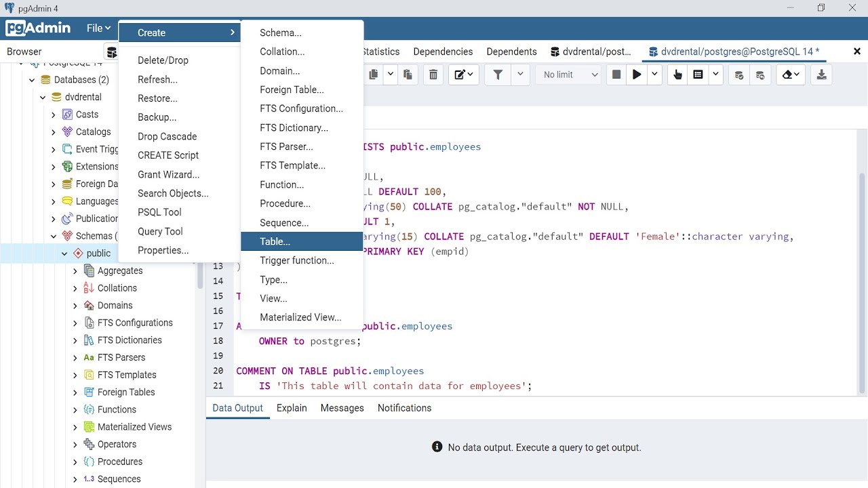Click the Edit pencil toolbar button
Image resolution: width=868 pixels, height=488 pixels.
pos(464,75)
